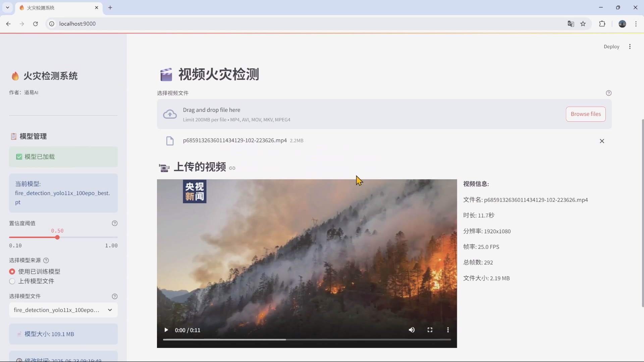644x362 pixels.
Task: Remove the uploaded mp4 file with the X
Action: (x=602, y=141)
